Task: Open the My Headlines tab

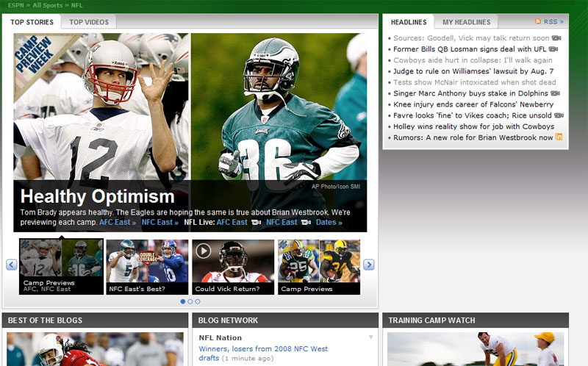Action: coord(466,22)
